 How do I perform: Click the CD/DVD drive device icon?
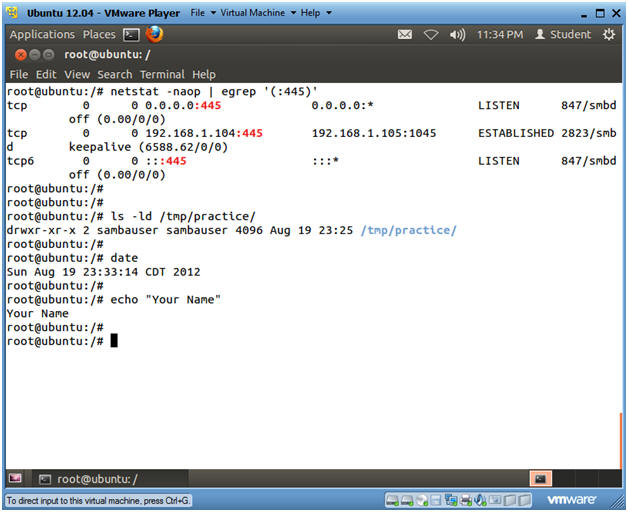(x=422, y=500)
